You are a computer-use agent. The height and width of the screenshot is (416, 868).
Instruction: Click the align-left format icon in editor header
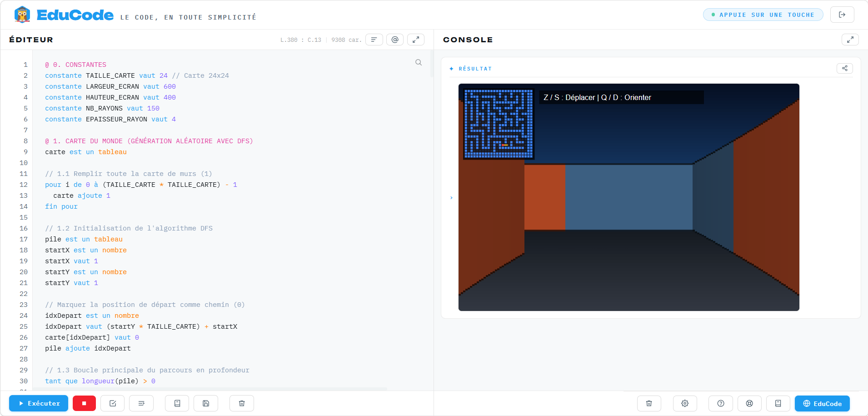374,40
